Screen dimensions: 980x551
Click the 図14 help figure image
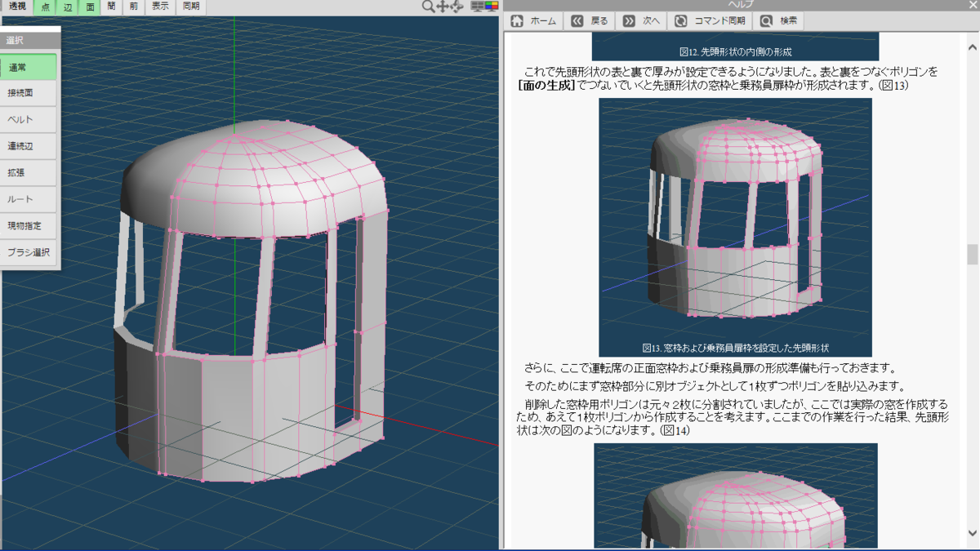coord(735,496)
